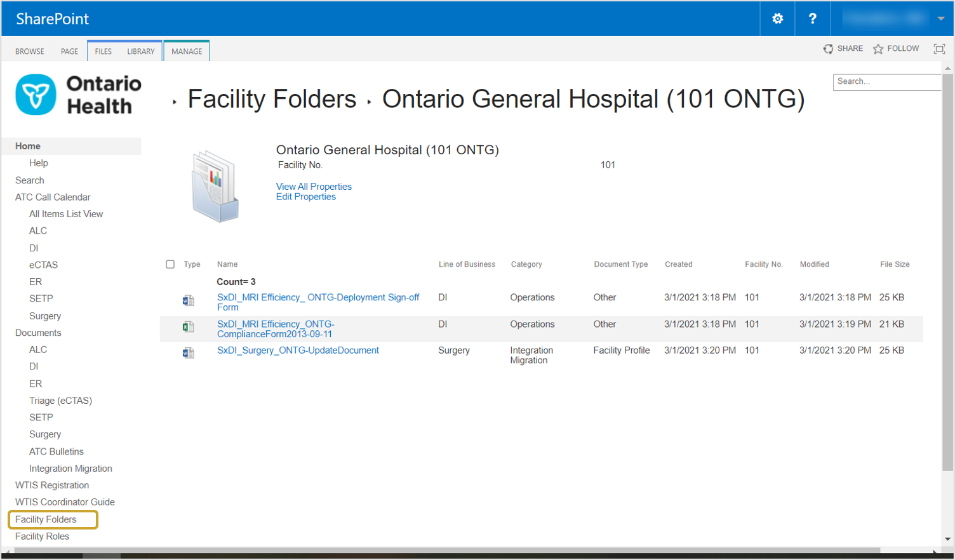Go to Home in the sidebar
The height and width of the screenshot is (560, 955).
(28, 146)
